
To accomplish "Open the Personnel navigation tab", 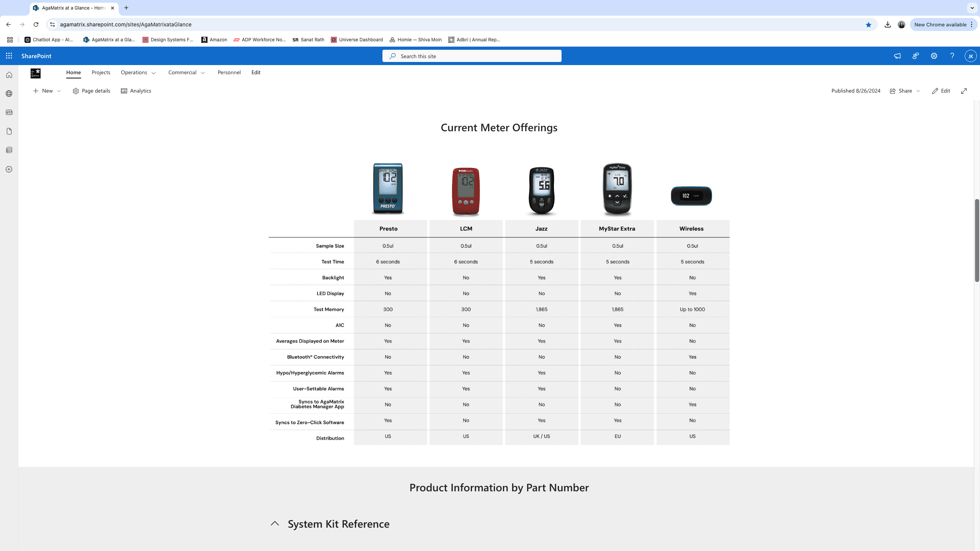I will pos(229,72).
